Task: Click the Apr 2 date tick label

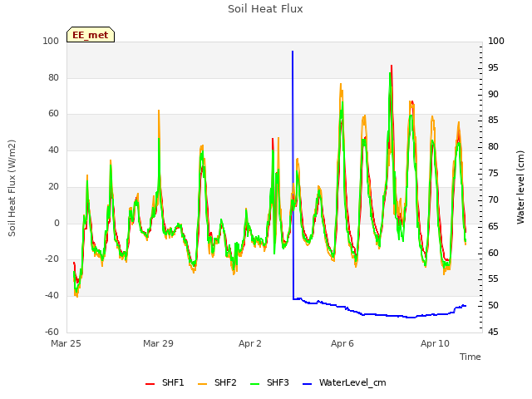Action: click(250, 343)
